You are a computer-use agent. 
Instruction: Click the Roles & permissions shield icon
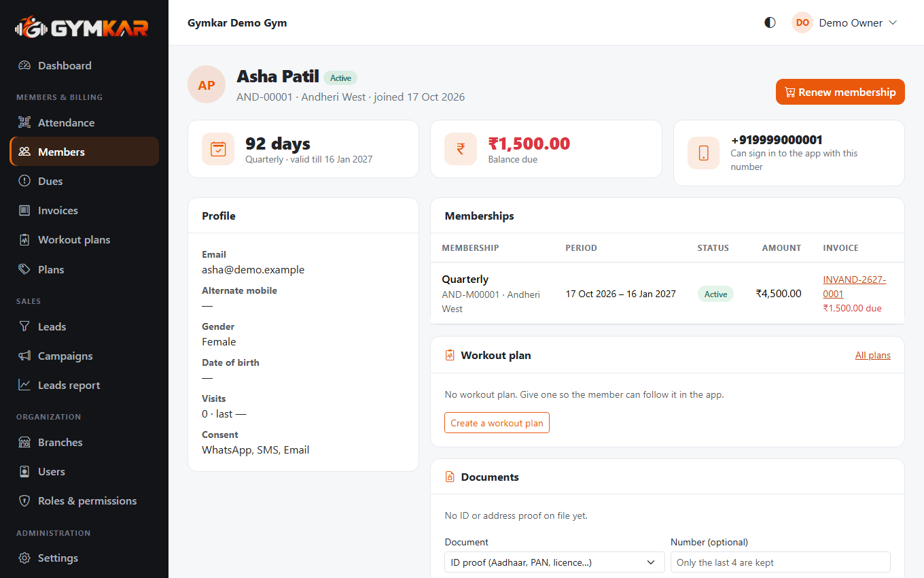(24, 501)
